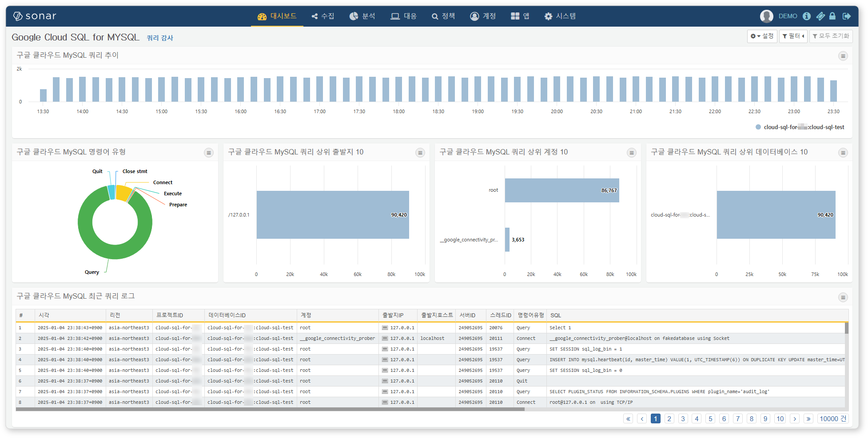Screen dimensions: 868x438
Task: Go to page 2
Action: point(669,419)
